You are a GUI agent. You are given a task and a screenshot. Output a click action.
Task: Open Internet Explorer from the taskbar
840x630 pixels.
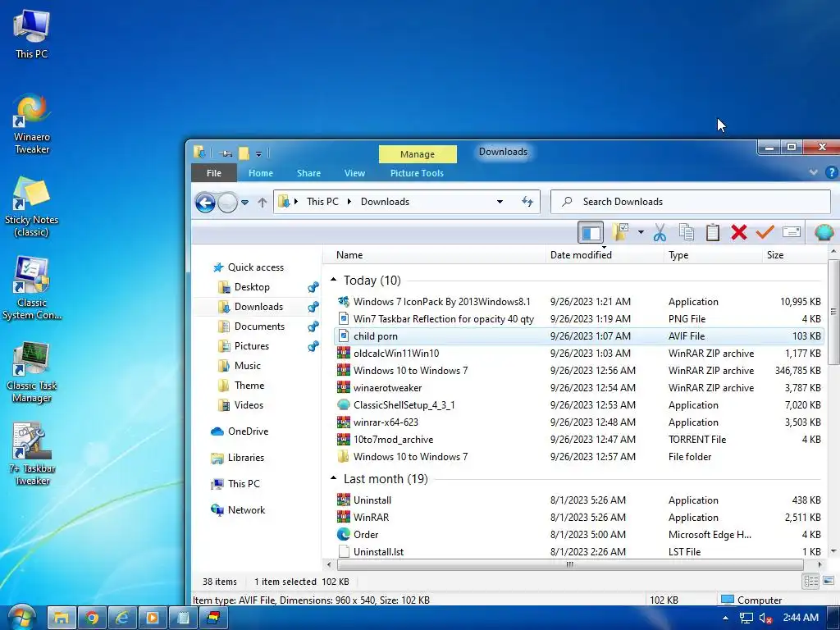[x=122, y=619]
